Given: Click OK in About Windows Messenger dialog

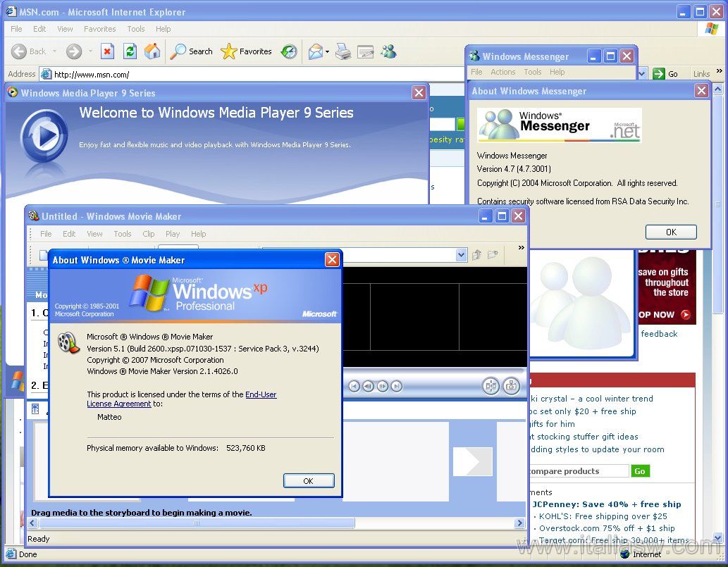Looking at the screenshot, I should 672,232.
